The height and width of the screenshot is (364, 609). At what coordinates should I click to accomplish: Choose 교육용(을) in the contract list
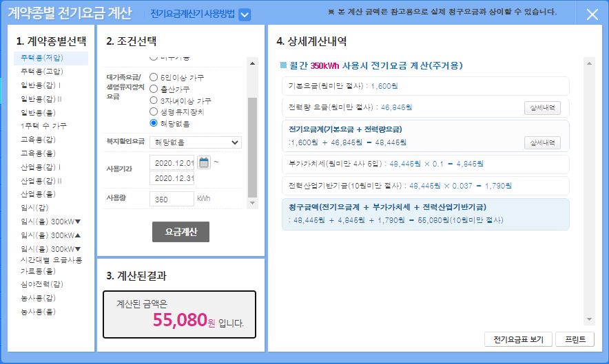click(38, 153)
